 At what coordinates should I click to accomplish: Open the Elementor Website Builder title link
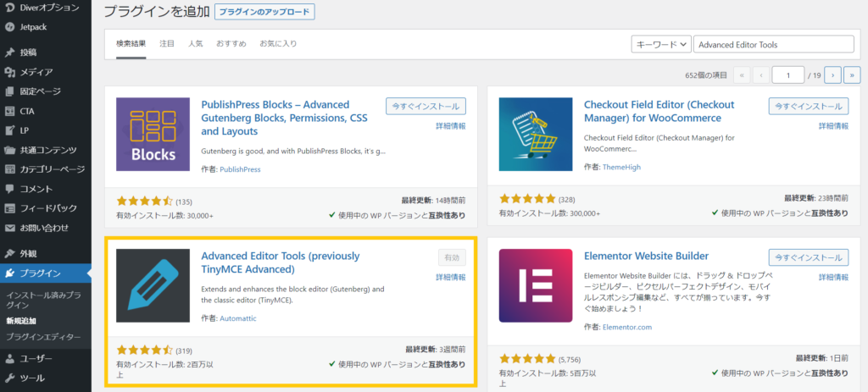pos(647,256)
